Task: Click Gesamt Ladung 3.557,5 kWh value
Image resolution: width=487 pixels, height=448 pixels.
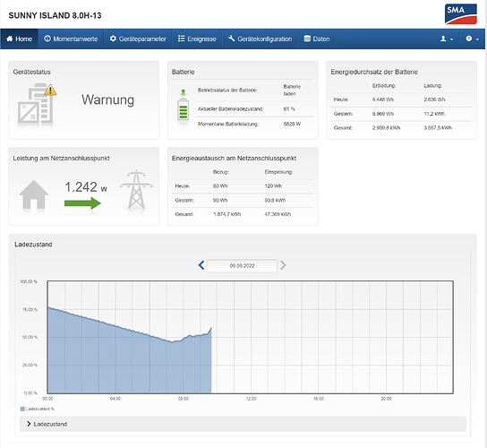Action: [438, 128]
